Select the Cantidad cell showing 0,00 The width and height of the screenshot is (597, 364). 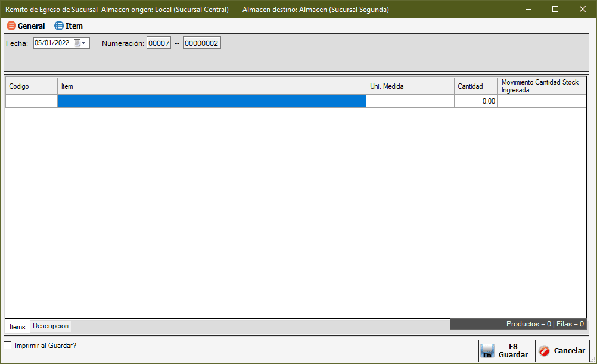[475, 101]
